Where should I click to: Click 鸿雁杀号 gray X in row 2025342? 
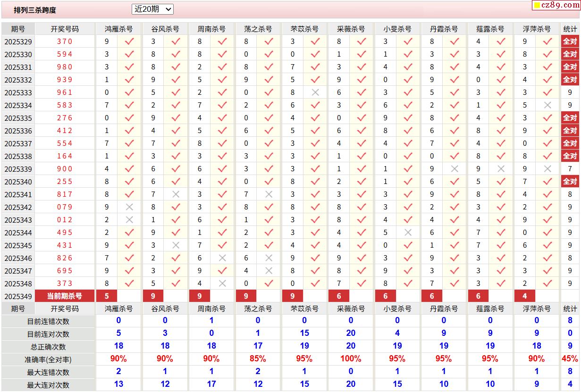(129, 207)
